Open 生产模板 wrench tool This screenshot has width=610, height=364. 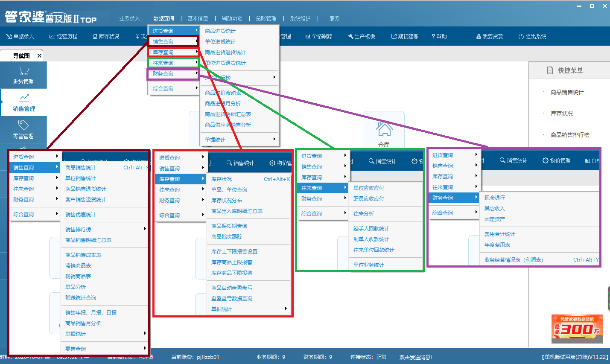[x=361, y=36]
